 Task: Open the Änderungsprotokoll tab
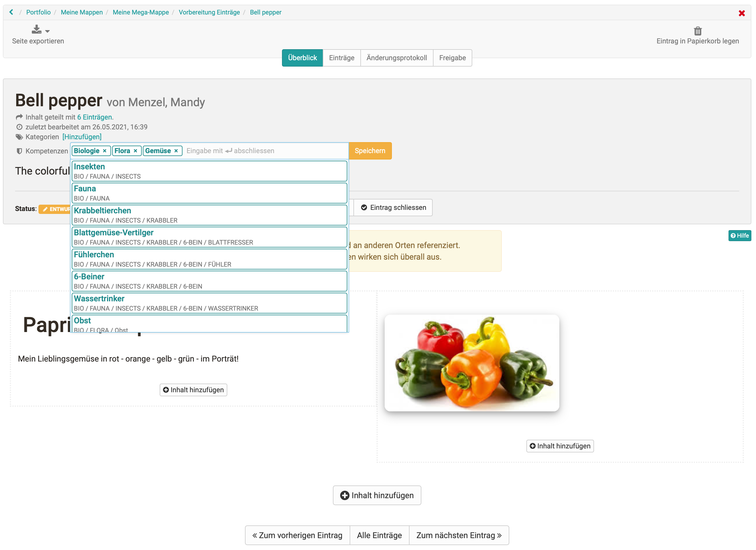[396, 58]
